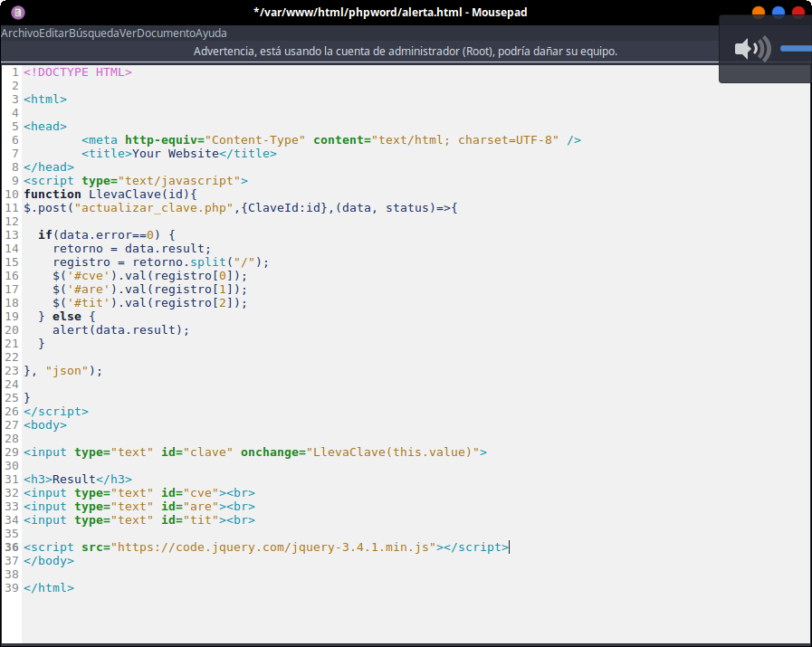Click "LlevaClave(this.value)" string on line 29

[393, 452]
